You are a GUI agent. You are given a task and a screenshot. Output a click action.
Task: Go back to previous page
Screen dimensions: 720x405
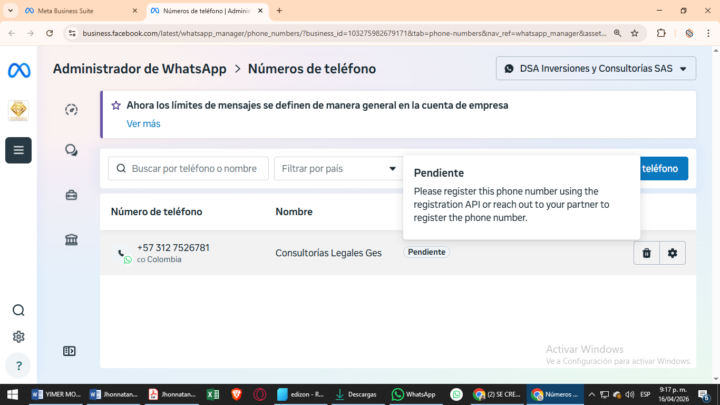(x=12, y=33)
